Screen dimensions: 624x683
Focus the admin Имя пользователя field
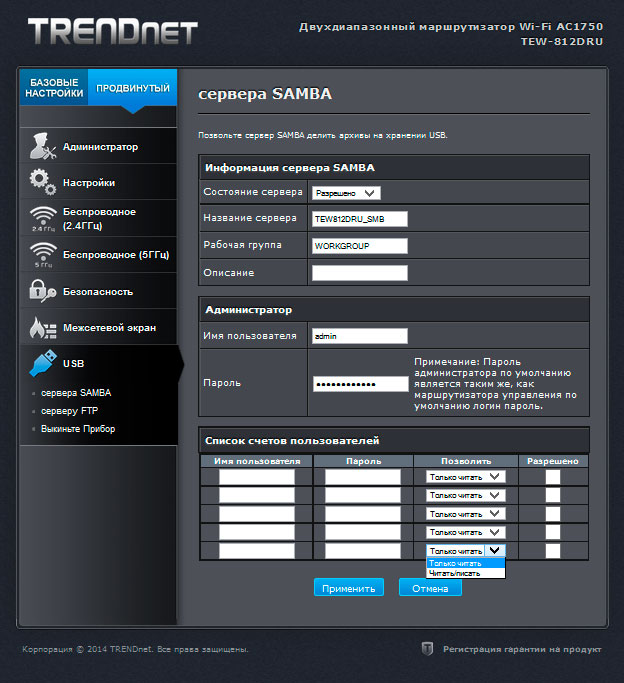[360, 336]
